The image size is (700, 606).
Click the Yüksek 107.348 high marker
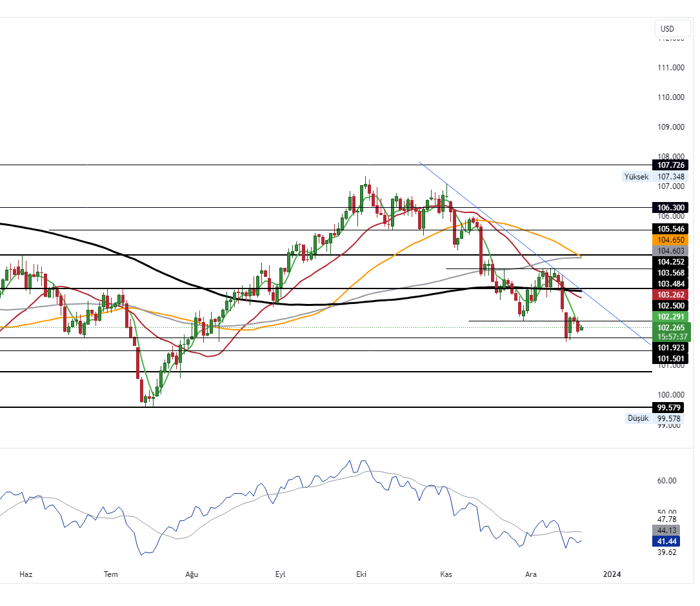(x=655, y=177)
